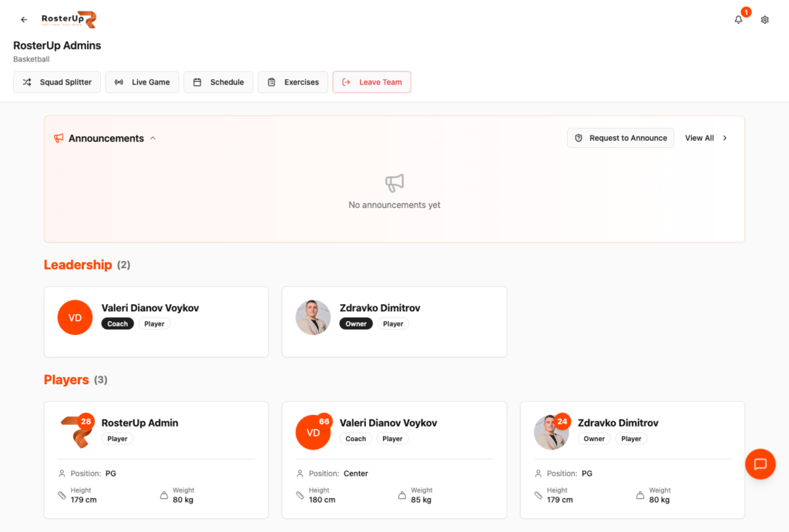Click Zdravko Dimitrov's photo in Leadership
This screenshot has height=532, width=789.
tap(313, 317)
